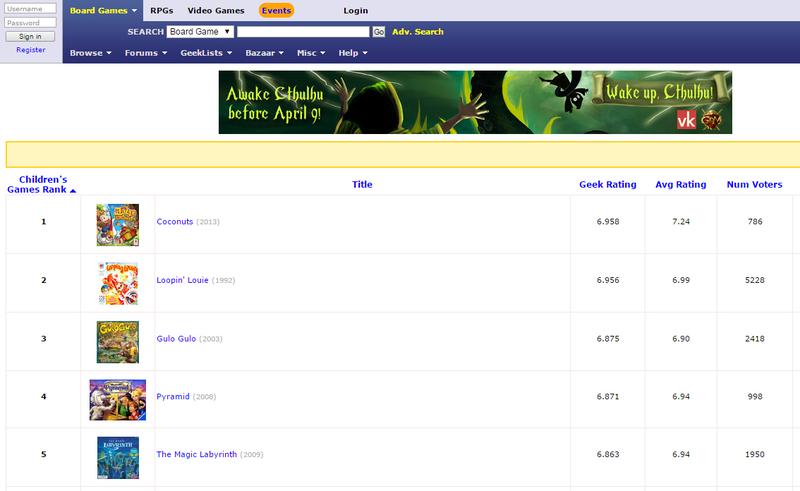Open The Magic Labyrinth cover thumbnail
The width and height of the screenshot is (800, 491).
pos(118,458)
